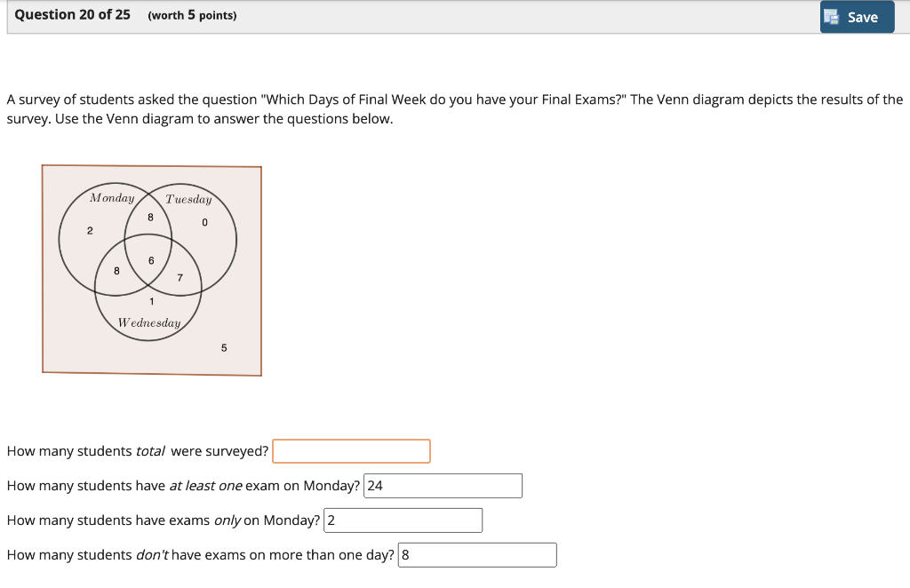Click the Wednesday label in the diagram
The height and width of the screenshot is (588, 910).
[149, 323]
